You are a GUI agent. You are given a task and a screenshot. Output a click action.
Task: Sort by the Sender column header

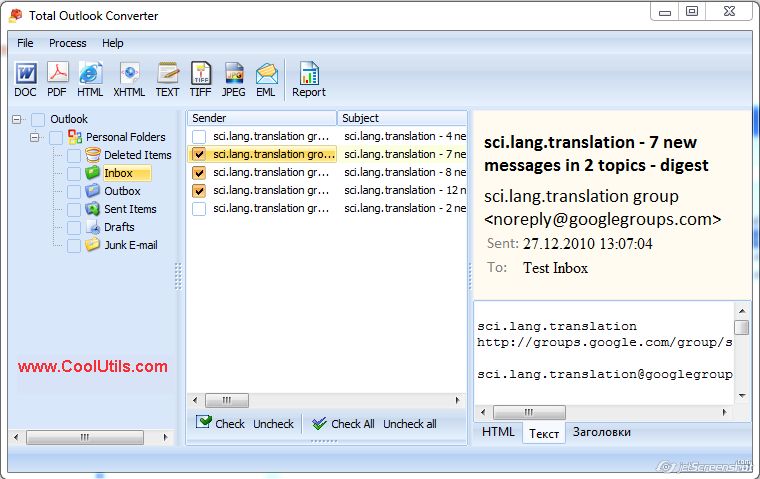click(x=262, y=118)
